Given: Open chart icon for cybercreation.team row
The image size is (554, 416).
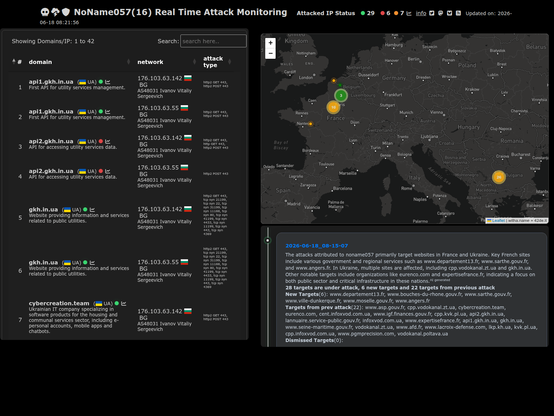Looking at the screenshot, I should 124,303.
